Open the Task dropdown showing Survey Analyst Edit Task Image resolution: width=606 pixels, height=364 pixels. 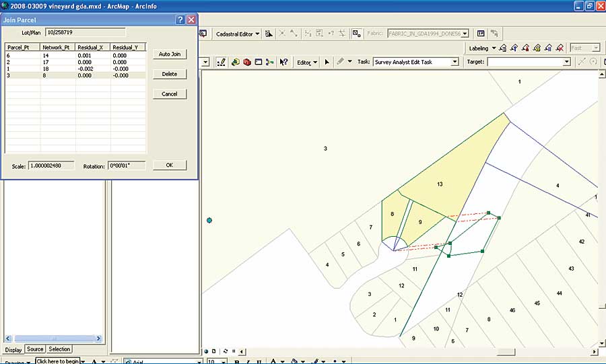tap(455, 62)
